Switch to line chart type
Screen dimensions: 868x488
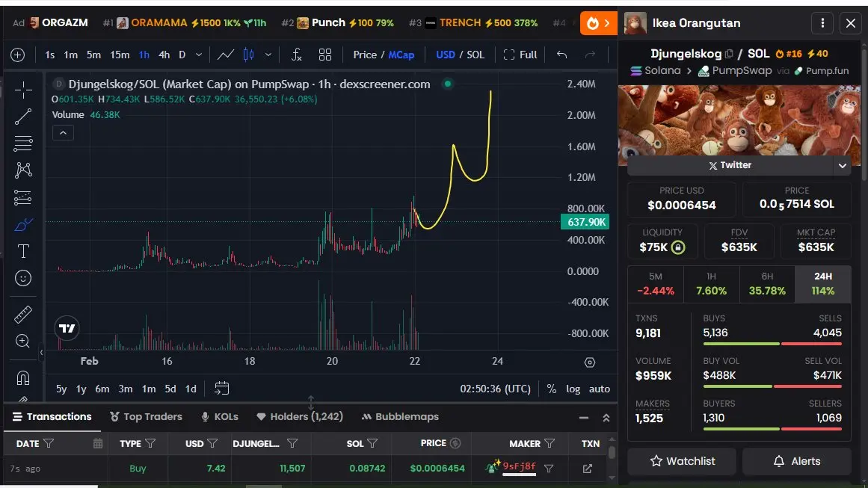point(225,55)
